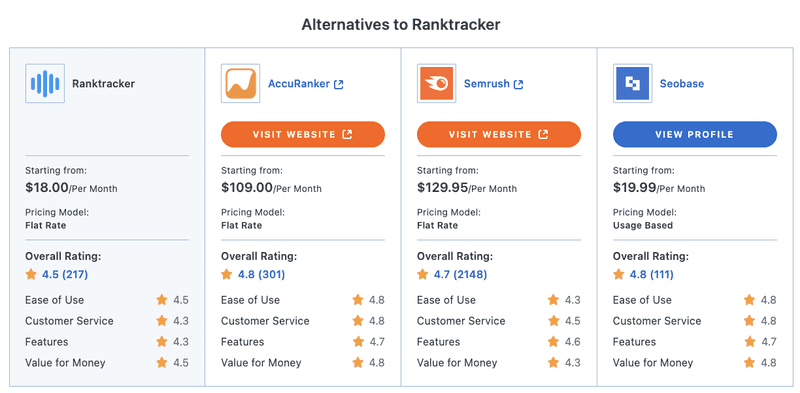
Task: Click star icon beside Semrush overall rating 4.7 (2148)
Action: (423, 275)
